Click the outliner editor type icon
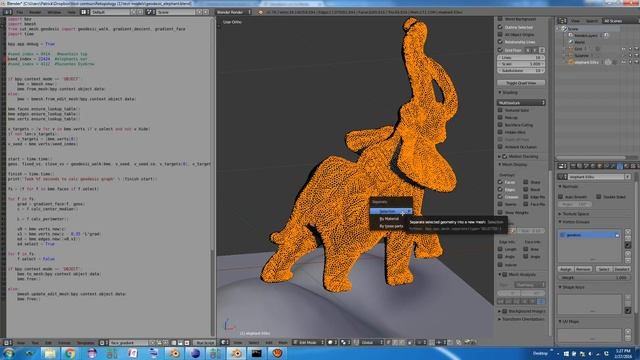This screenshot has height=360, width=640. point(562,20)
